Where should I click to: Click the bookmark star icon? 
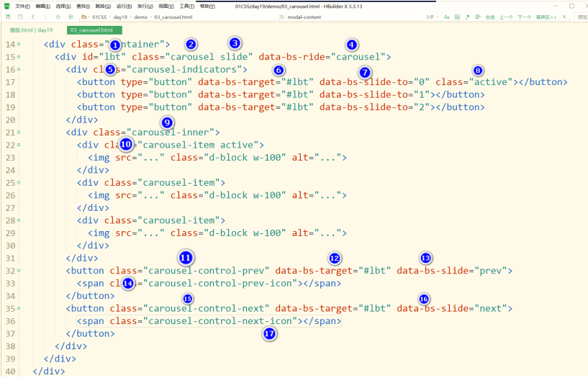point(58,17)
